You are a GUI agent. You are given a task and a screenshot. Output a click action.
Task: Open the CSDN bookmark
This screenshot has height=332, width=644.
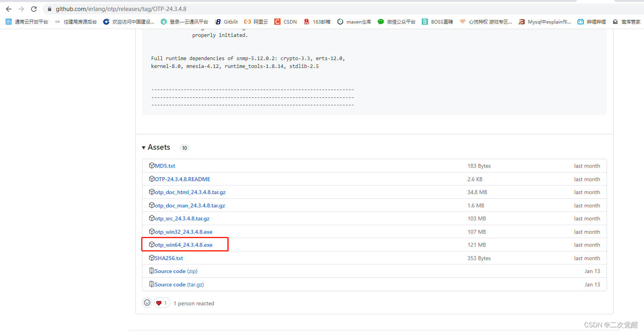tap(286, 22)
